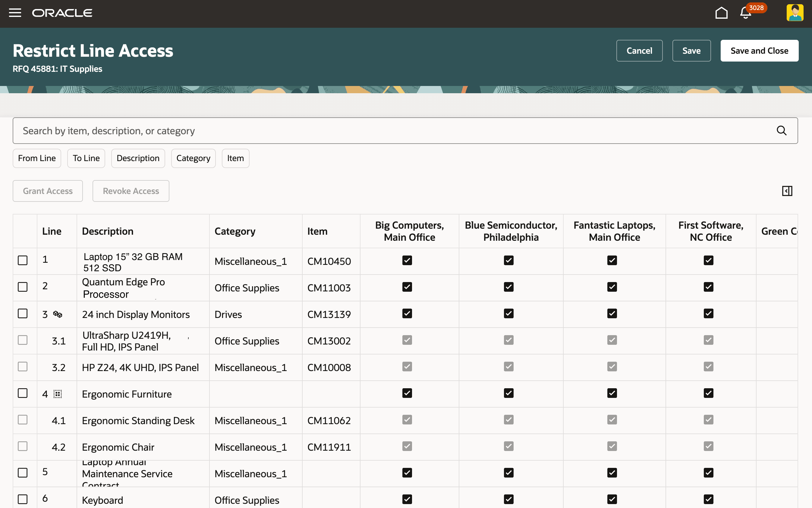Click item code CM10450
Screen dimensions: 812x508
click(x=329, y=262)
